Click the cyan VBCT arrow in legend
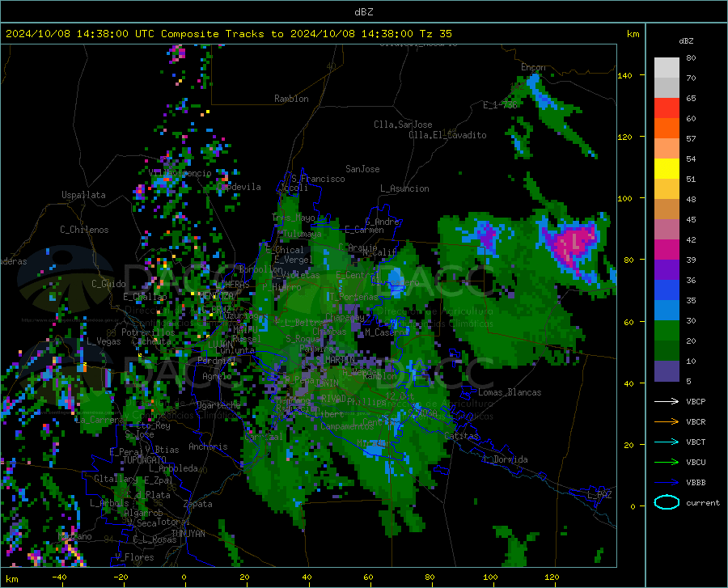 pyautogui.click(x=667, y=442)
